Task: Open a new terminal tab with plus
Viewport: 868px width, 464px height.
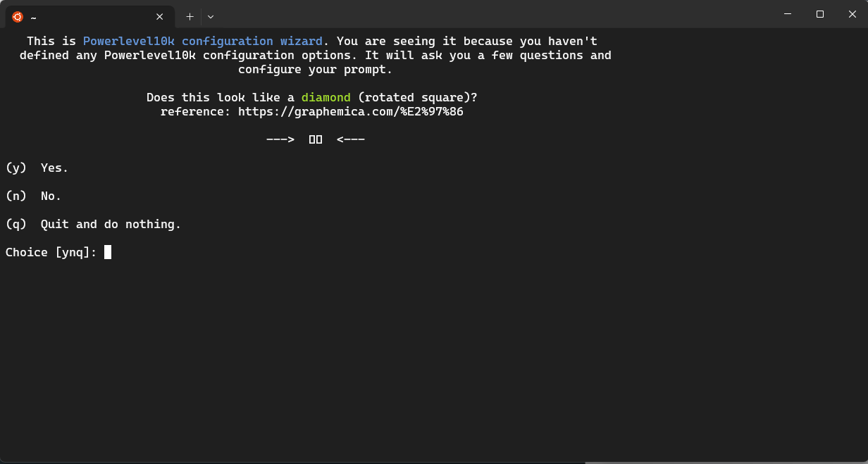Action: pos(190,16)
